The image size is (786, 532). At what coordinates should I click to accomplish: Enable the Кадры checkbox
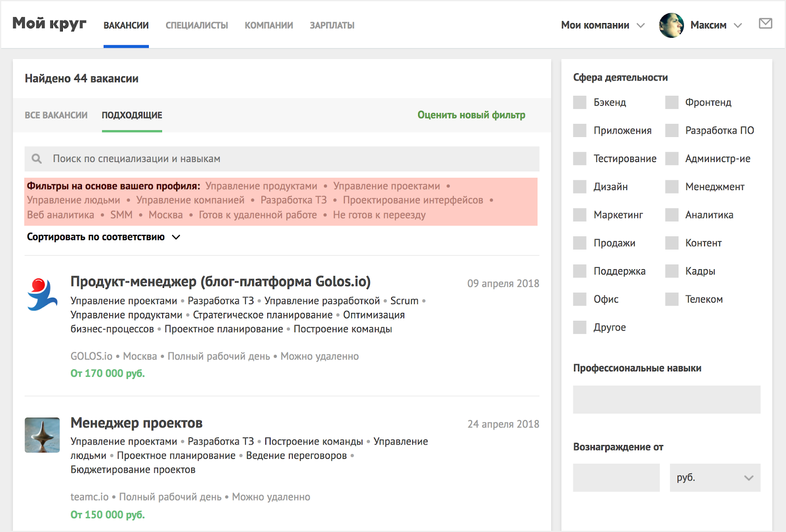click(672, 271)
